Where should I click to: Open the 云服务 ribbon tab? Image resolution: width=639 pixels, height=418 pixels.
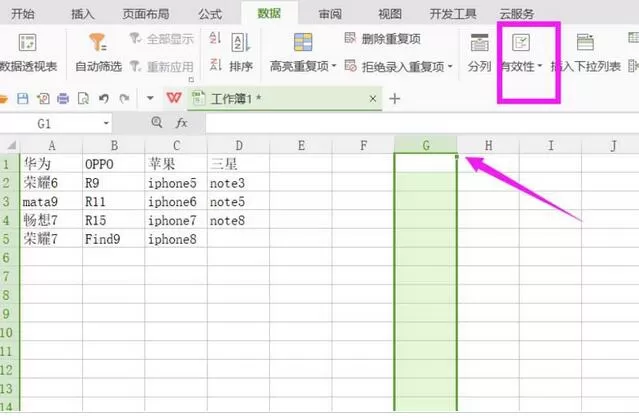click(516, 14)
